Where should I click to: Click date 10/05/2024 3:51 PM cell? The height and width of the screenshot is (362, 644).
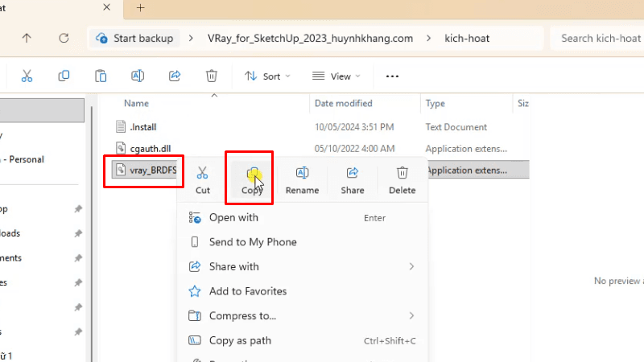(x=354, y=127)
